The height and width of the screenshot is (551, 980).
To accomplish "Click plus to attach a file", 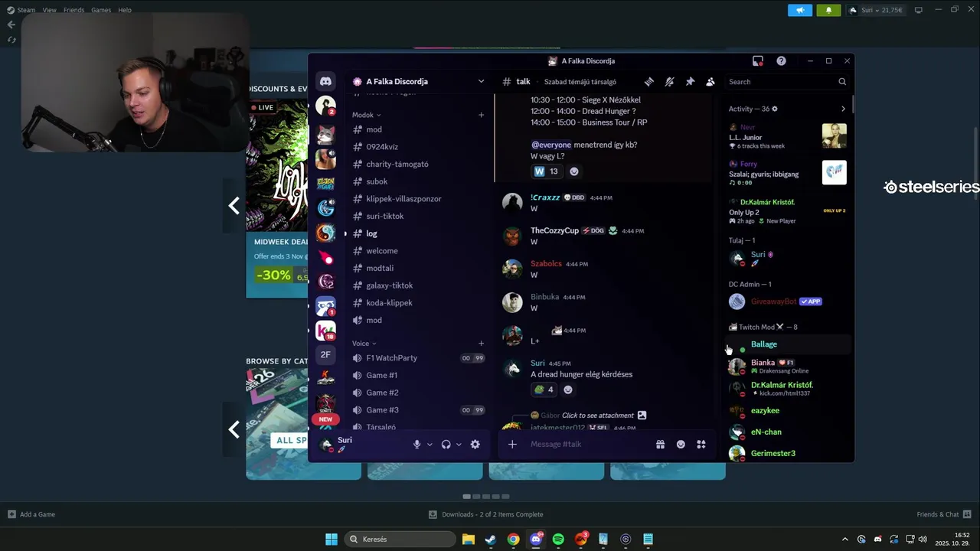I will click(512, 445).
